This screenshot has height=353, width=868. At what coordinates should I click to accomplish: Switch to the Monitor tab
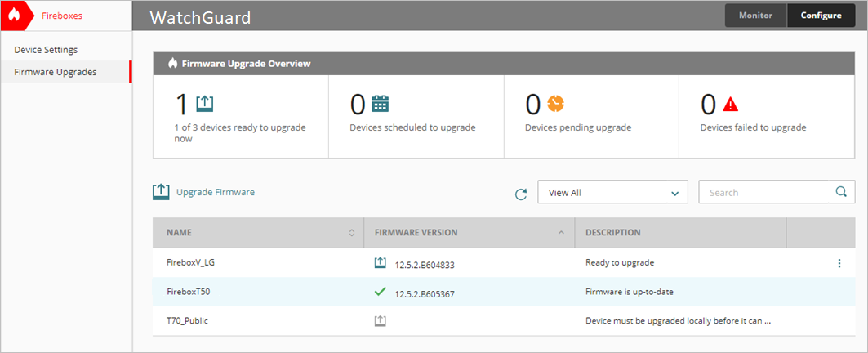pyautogui.click(x=755, y=16)
